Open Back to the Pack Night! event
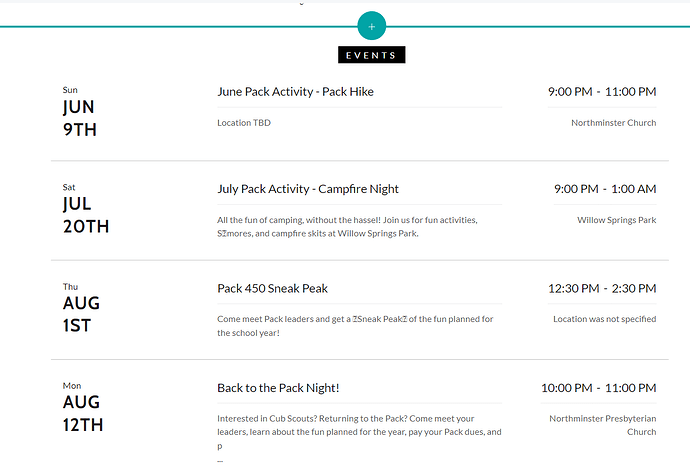The height and width of the screenshot is (471, 690). click(x=278, y=388)
